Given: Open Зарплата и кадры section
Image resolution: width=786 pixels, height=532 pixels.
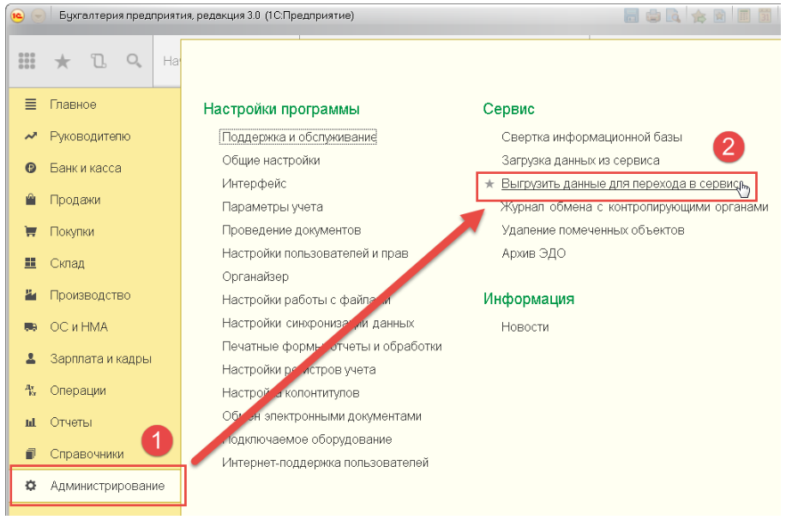Looking at the screenshot, I should [x=100, y=359].
